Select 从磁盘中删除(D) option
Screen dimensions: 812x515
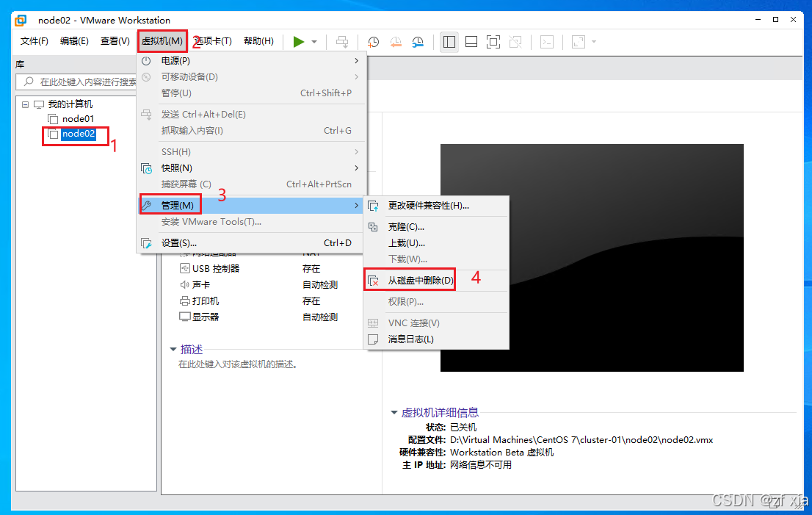pyautogui.click(x=437, y=281)
